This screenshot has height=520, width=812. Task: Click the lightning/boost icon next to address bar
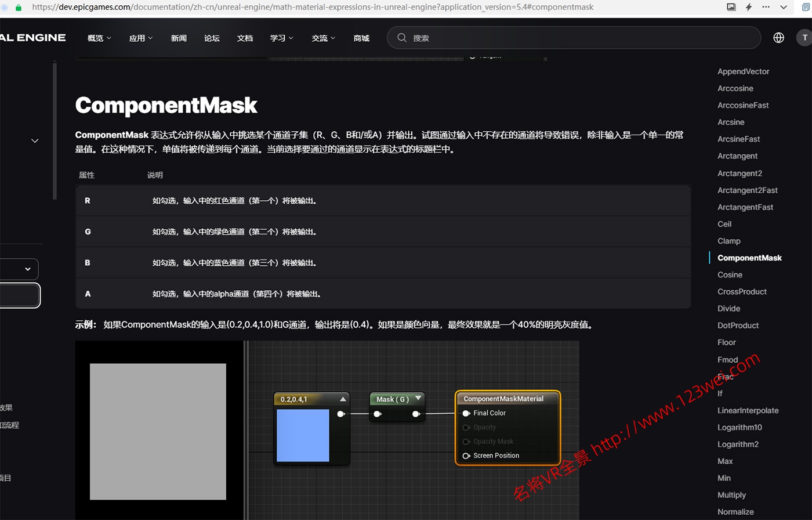(x=748, y=7)
